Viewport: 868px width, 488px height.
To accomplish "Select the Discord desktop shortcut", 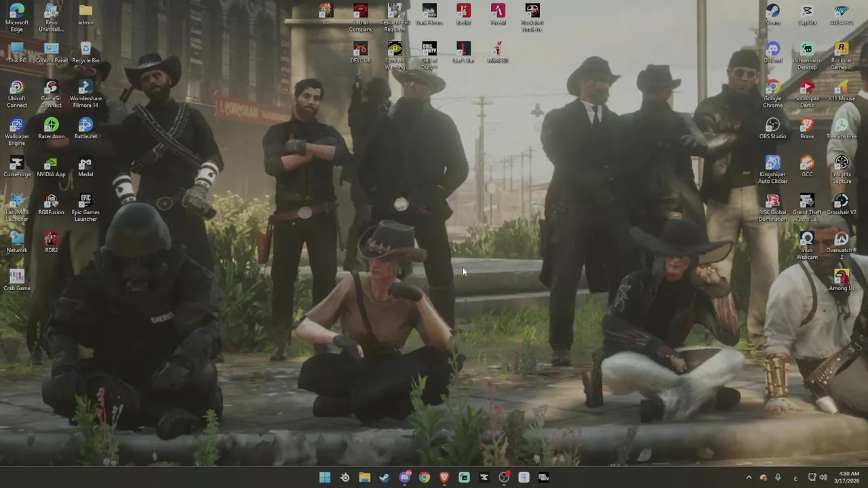I will click(772, 53).
